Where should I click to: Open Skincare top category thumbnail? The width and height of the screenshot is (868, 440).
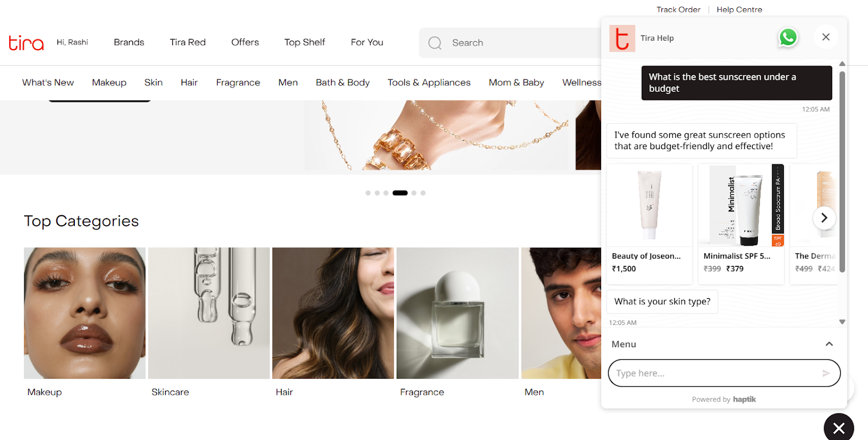[x=209, y=313]
